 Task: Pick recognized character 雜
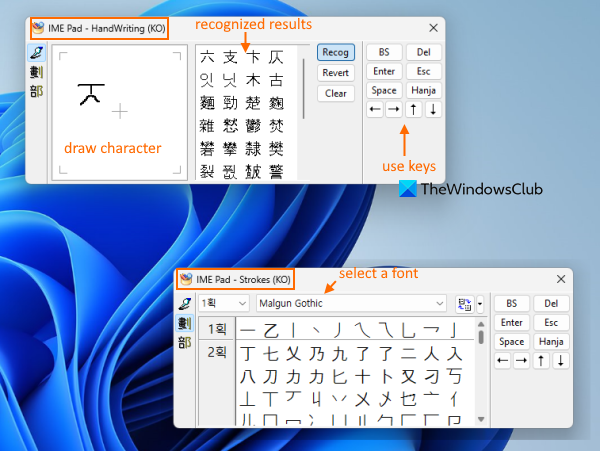pyautogui.click(x=207, y=126)
